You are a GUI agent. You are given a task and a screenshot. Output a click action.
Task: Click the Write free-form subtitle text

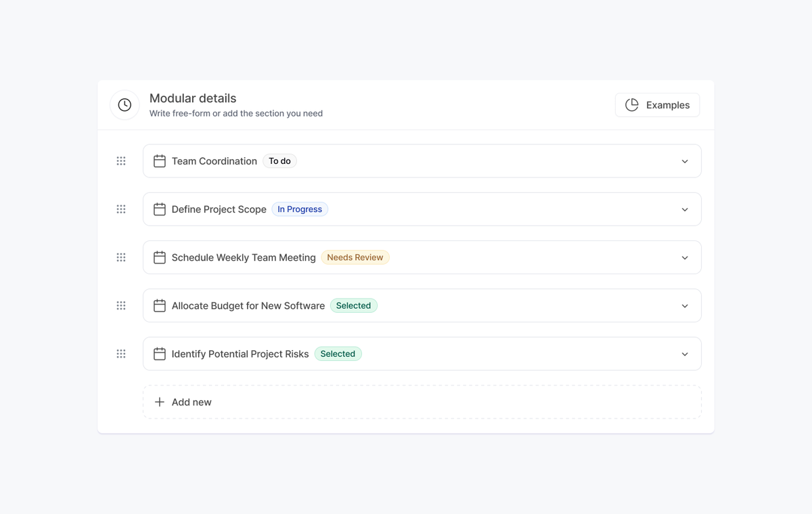(236, 114)
